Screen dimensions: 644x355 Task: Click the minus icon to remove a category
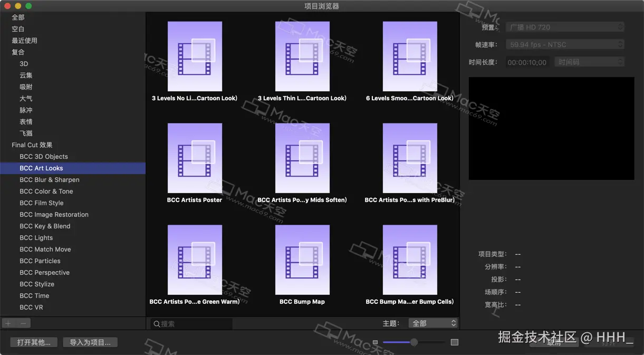23,323
